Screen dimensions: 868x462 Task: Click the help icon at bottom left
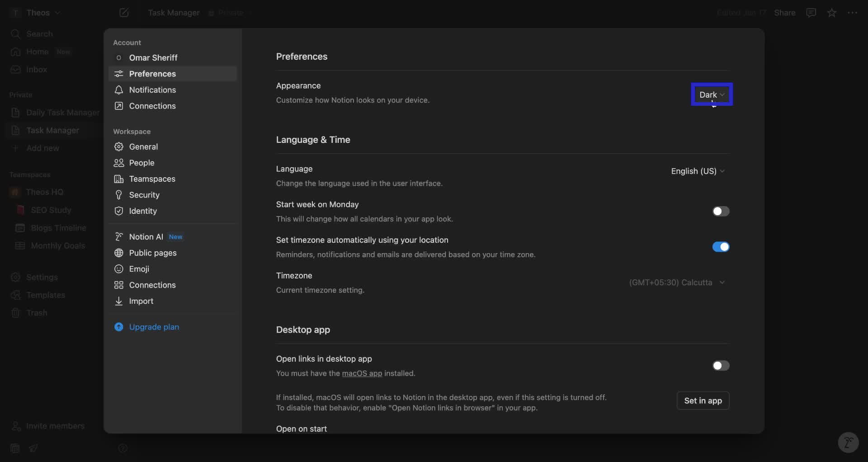(x=123, y=448)
